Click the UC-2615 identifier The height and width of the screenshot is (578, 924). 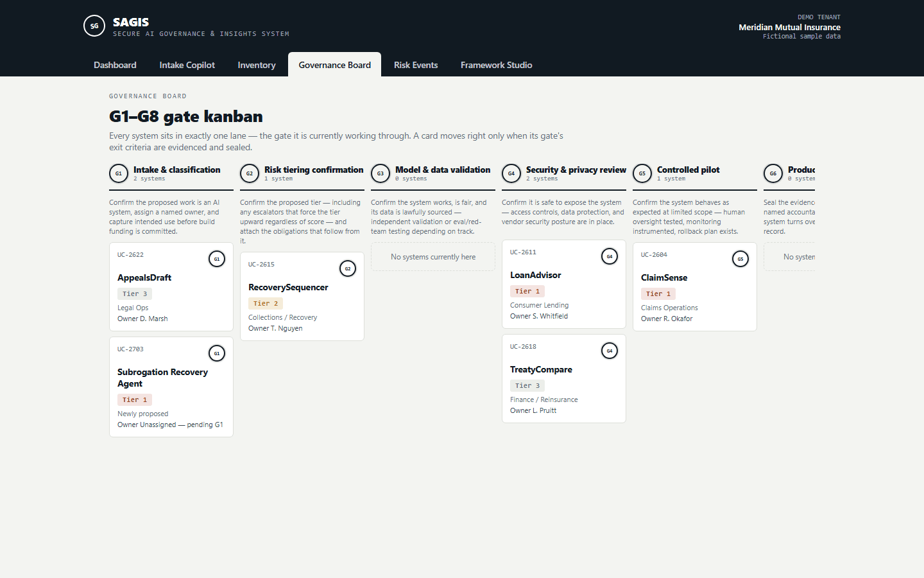pos(261,265)
